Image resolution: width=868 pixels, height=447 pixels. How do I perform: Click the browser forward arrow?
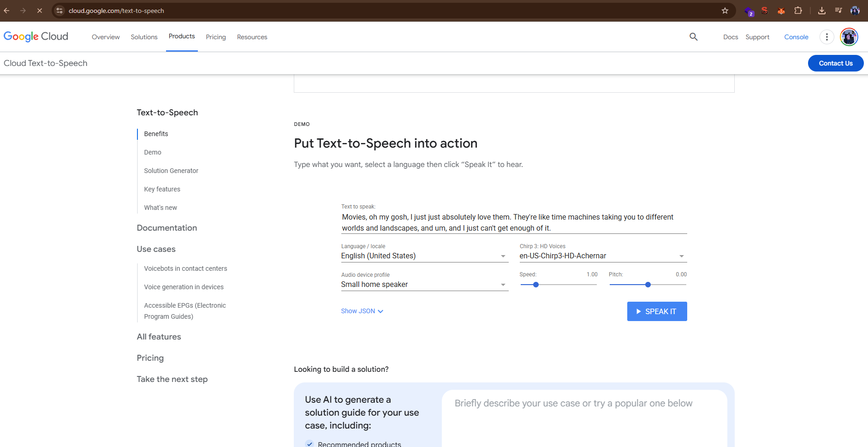point(23,11)
